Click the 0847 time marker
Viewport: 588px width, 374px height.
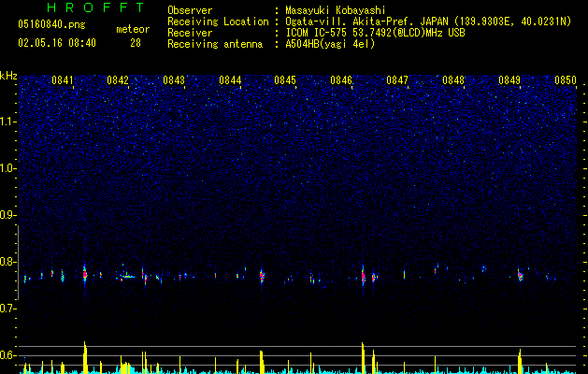[397, 80]
